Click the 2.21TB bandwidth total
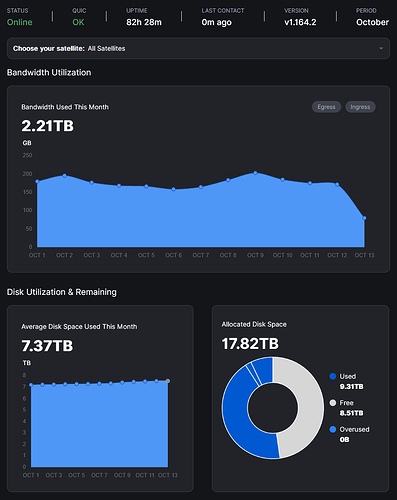This screenshot has width=397, height=500. pos(48,126)
